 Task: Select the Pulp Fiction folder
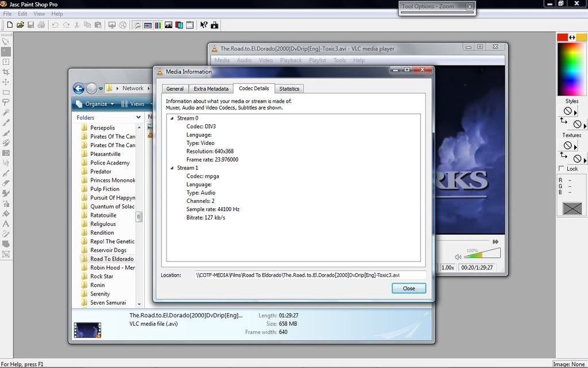(105, 189)
